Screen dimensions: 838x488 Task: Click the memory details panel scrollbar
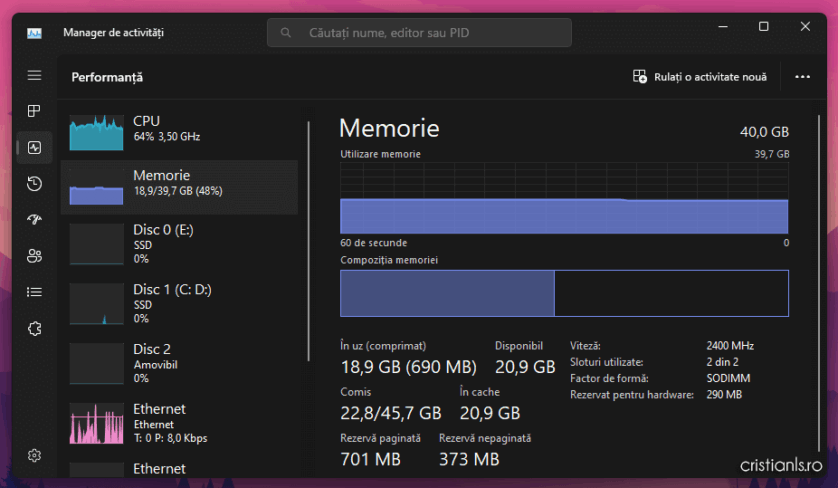pos(818,283)
